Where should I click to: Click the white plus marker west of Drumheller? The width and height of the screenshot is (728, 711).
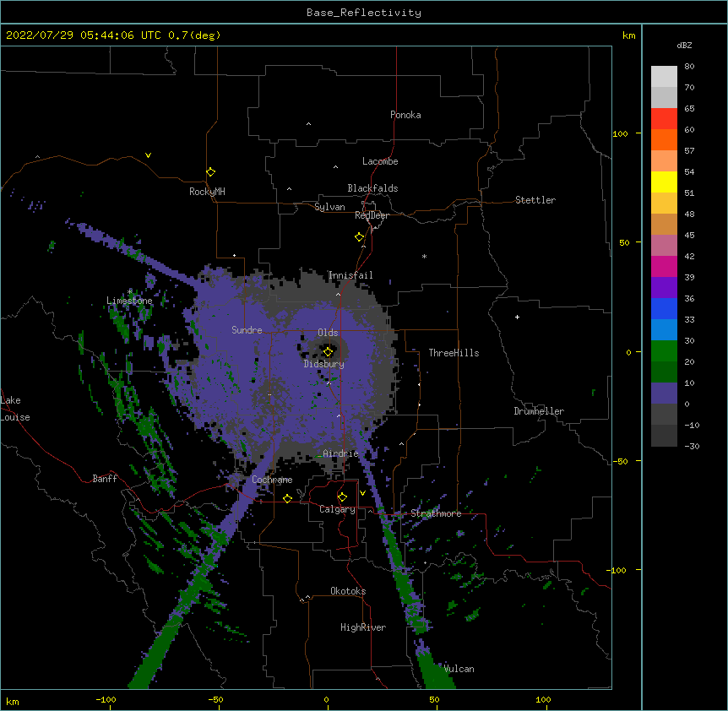coord(517,317)
